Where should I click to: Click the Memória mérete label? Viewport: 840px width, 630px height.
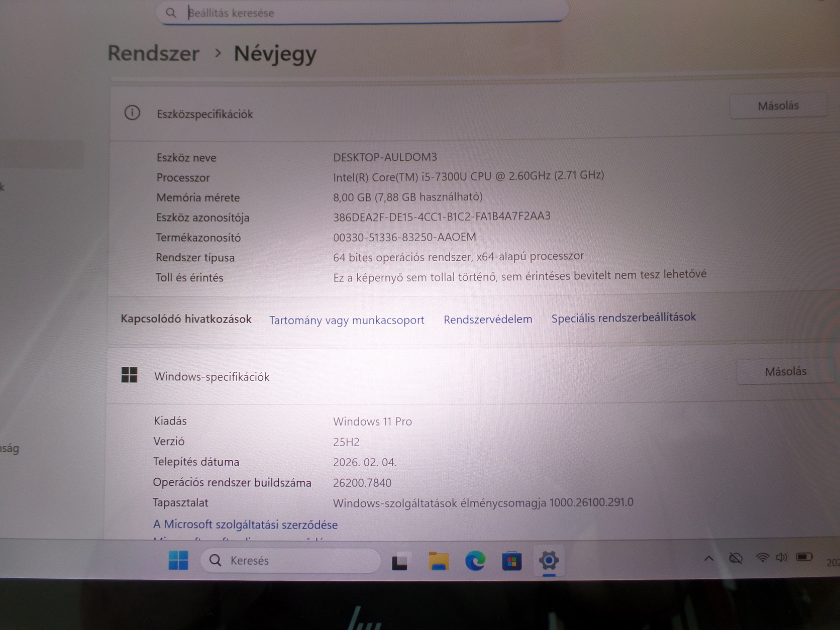pyautogui.click(x=198, y=198)
